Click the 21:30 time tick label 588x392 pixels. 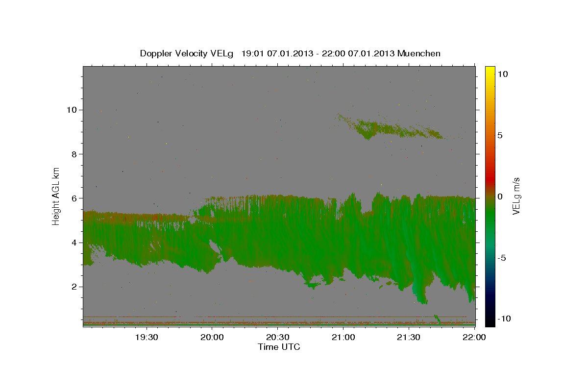pyautogui.click(x=409, y=337)
